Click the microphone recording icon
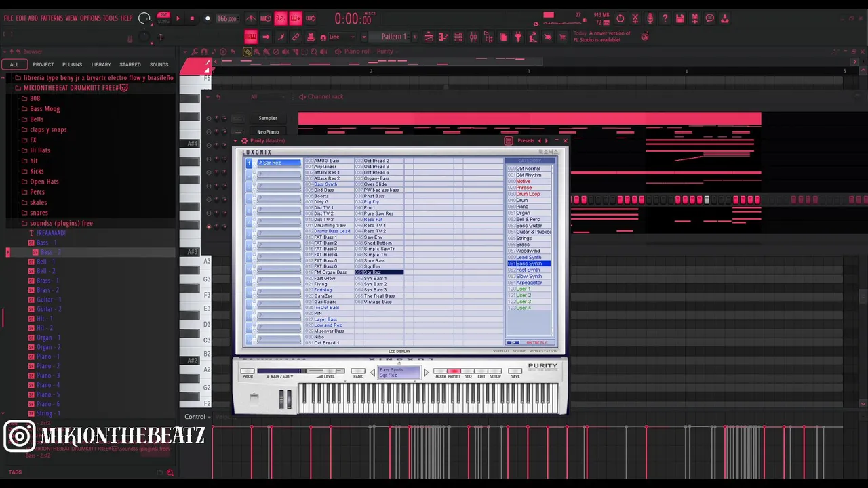Screen dimensions: 868x488 pyautogui.click(x=650, y=18)
